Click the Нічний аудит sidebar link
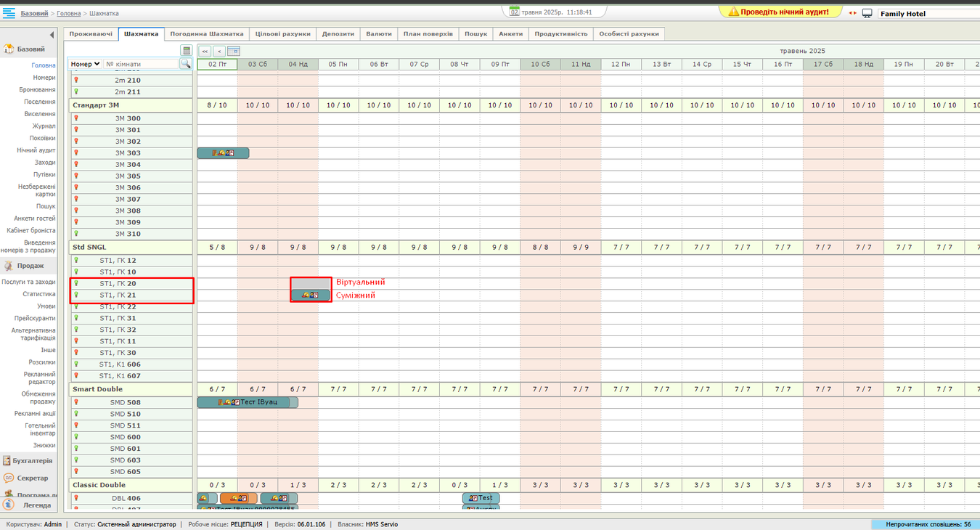 [36, 150]
